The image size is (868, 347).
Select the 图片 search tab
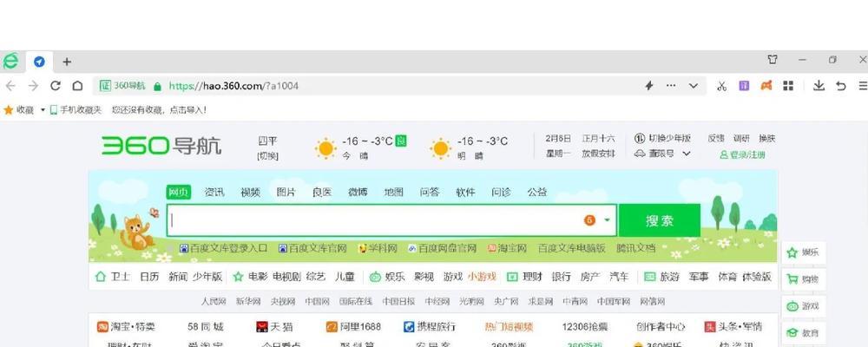tap(286, 192)
